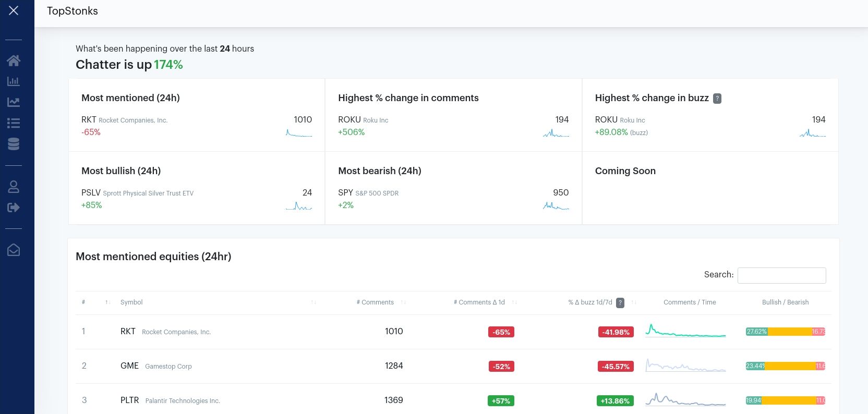
Task: Click the +13.86% buzz badge for PLTR
Action: point(614,401)
